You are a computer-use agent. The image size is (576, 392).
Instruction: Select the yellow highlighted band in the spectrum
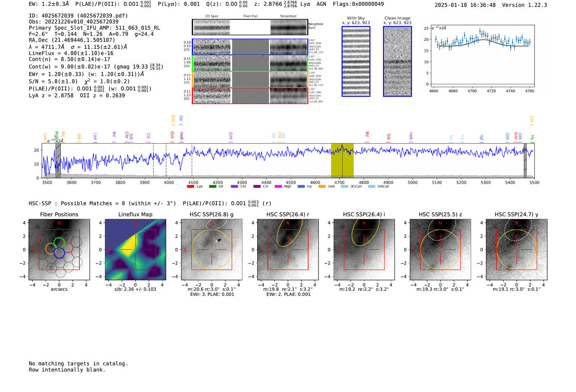pyautogui.click(x=342, y=160)
